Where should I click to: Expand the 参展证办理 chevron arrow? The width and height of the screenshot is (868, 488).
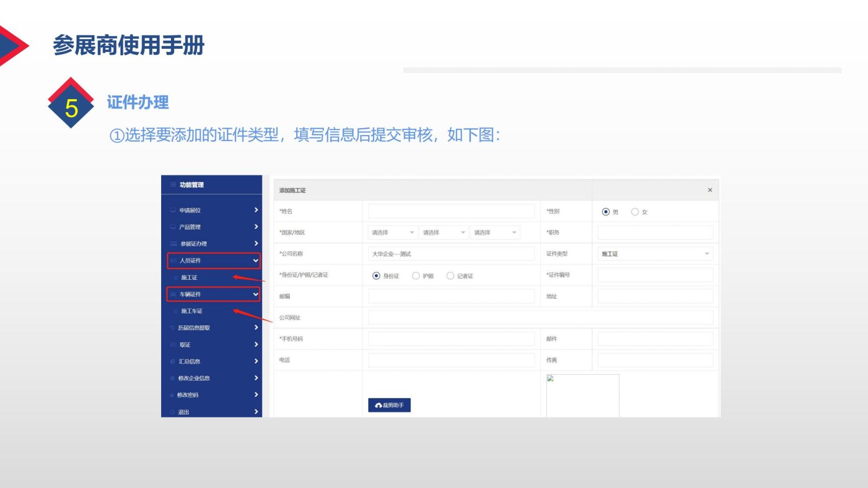pos(256,244)
